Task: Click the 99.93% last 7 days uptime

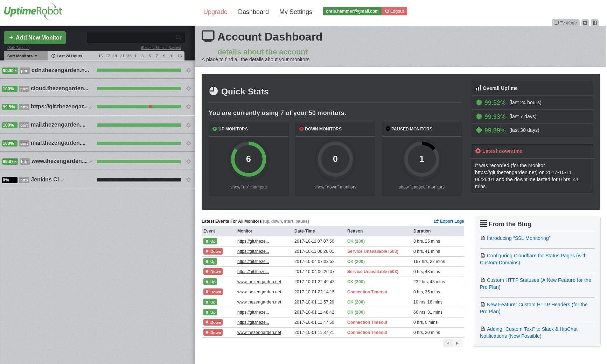Action: (495, 117)
